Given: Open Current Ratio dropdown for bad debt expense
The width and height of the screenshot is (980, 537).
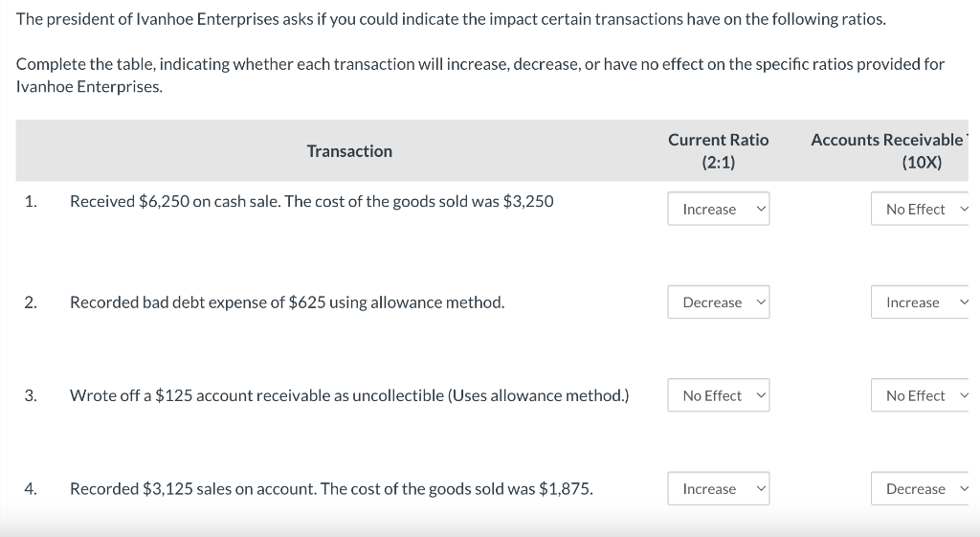Looking at the screenshot, I should (x=718, y=302).
